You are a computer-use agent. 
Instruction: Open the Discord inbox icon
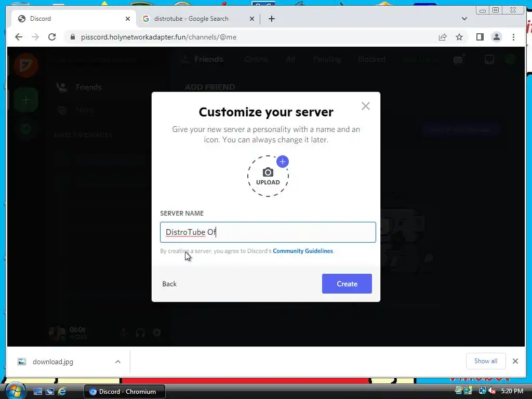[489, 59]
